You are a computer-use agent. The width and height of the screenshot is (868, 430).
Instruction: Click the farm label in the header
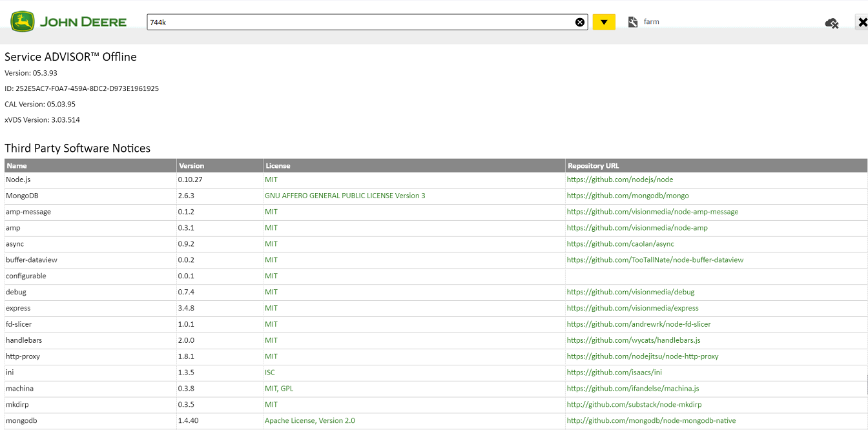tap(651, 22)
